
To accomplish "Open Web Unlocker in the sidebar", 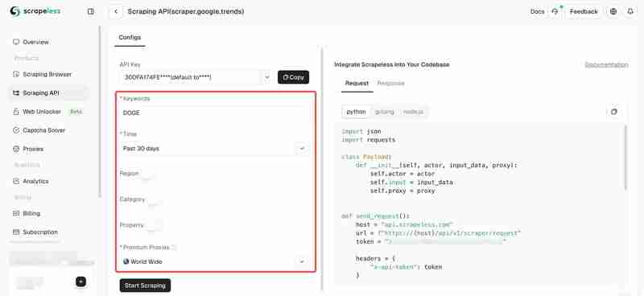I will pos(42,112).
